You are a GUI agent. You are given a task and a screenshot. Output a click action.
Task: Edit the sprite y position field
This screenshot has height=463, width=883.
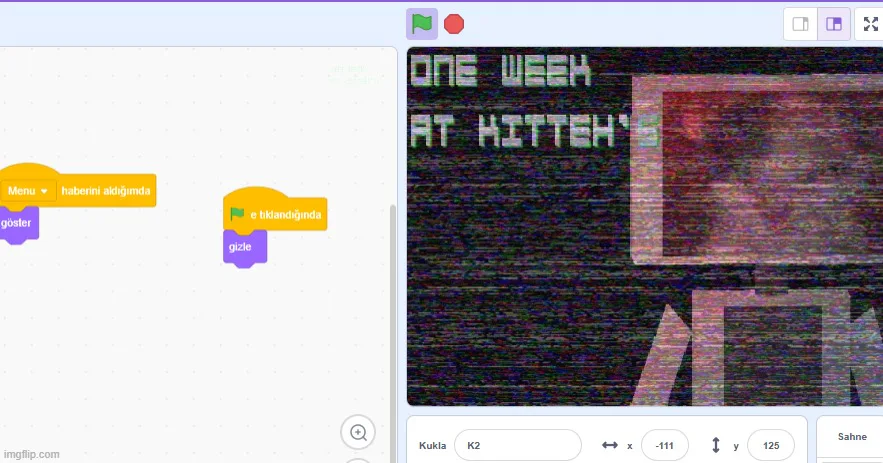771,446
